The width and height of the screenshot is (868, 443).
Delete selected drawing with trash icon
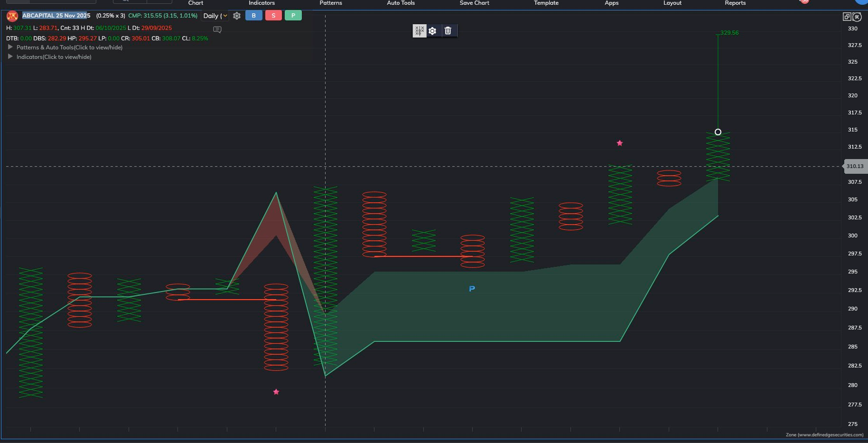click(x=448, y=31)
